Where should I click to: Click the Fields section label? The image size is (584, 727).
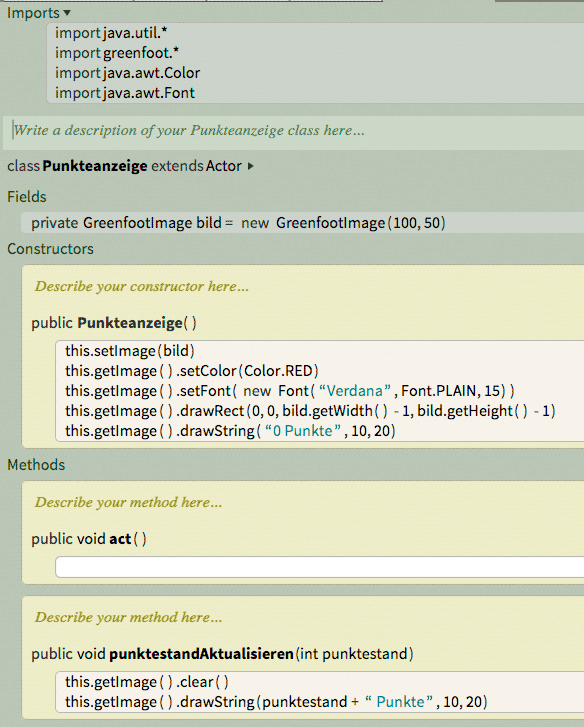pyautogui.click(x=27, y=197)
